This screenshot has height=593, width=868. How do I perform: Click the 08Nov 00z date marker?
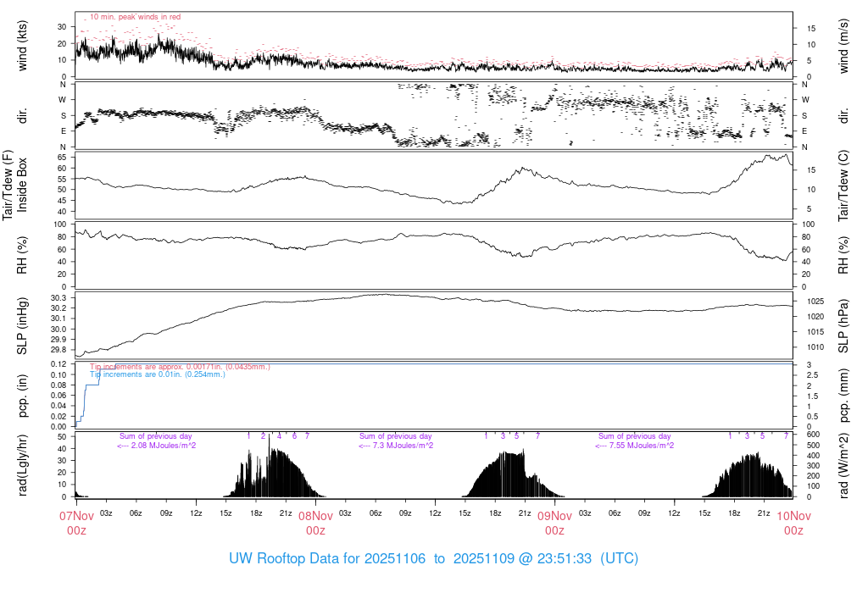(315, 523)
